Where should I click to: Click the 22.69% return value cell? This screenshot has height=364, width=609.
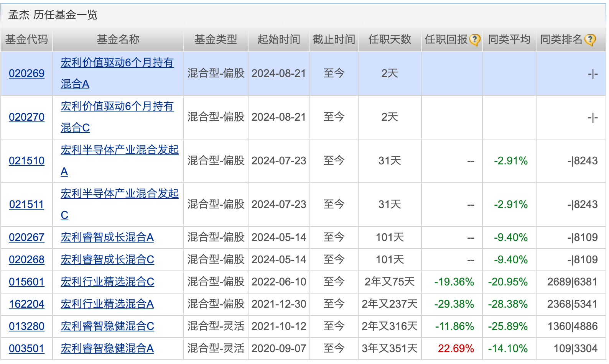(x=456, y=348)
